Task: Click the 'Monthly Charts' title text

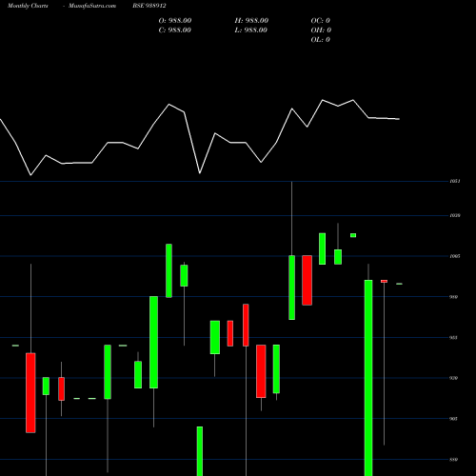Action: pyautogui.click(x=28, y=6)
